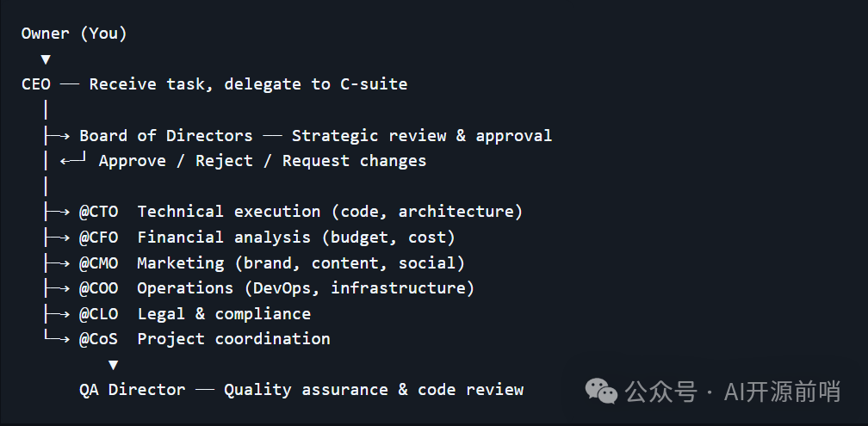The width and height of the screenshot is (868, 426).
Task: Click the QA Director label
Action: tap(133, 390)
